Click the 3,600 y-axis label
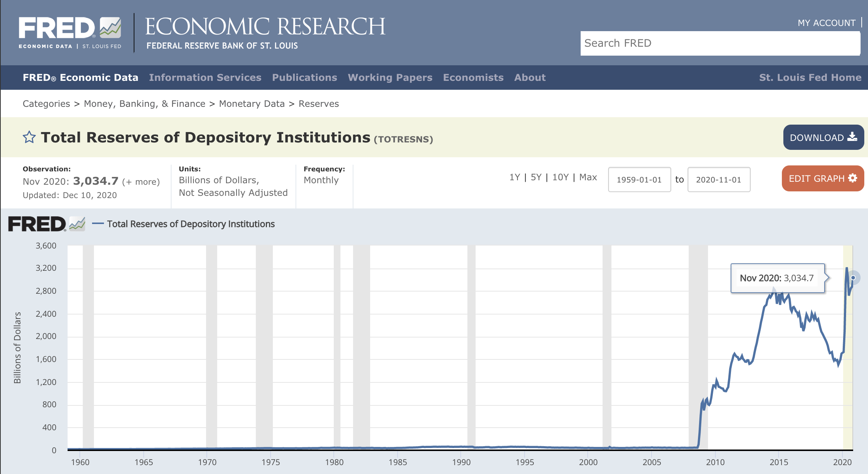 tap(46, 246)
